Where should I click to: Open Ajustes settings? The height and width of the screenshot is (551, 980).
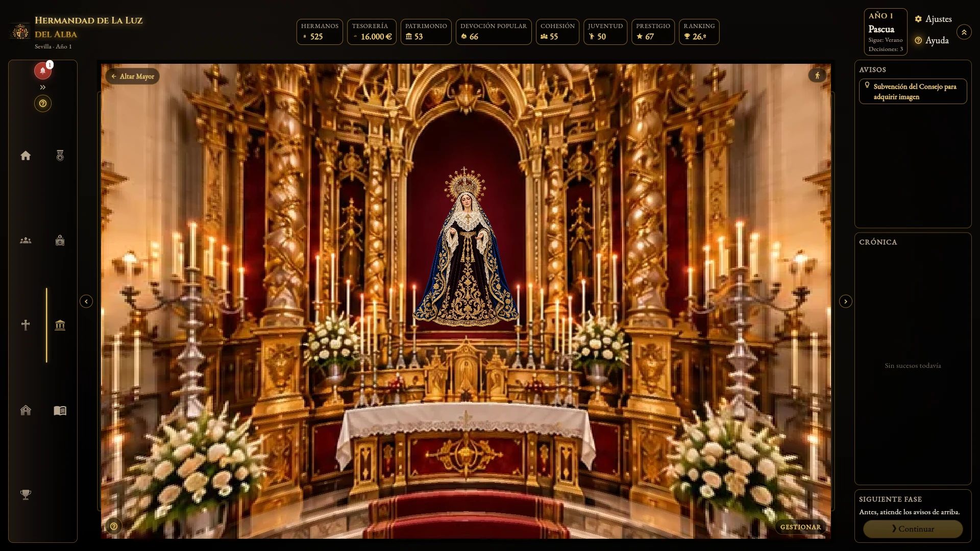(933, 19)
